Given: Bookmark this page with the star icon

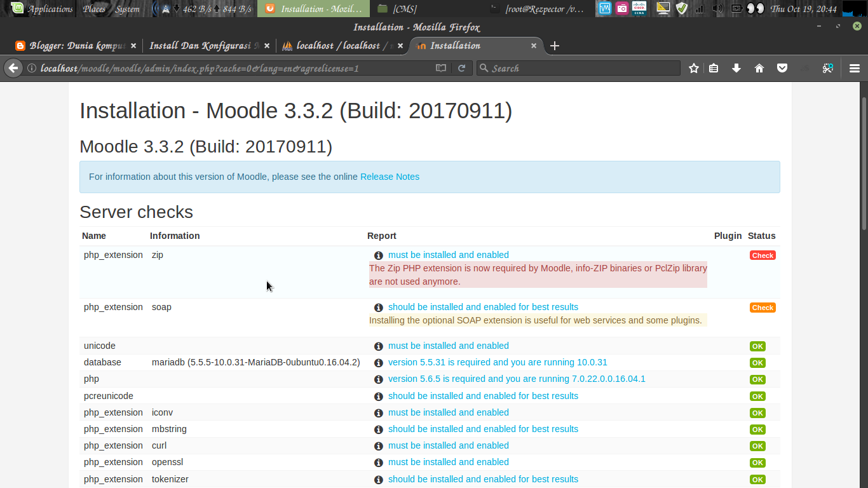Looking at the screenshot, I should (694, 68).
